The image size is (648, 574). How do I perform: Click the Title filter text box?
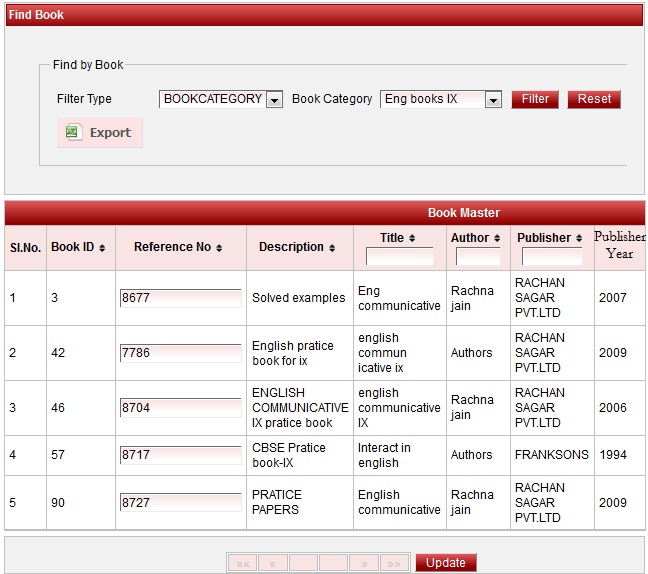click(399, 257)
